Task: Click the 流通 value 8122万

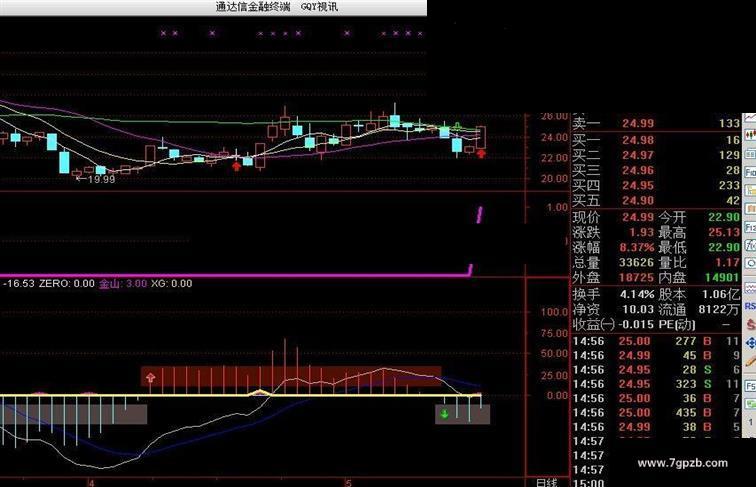Action: (x=719, y=309)
